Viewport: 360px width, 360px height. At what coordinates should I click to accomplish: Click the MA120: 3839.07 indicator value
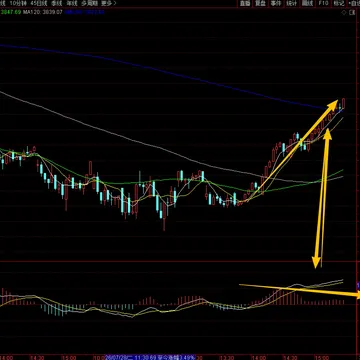43,12
